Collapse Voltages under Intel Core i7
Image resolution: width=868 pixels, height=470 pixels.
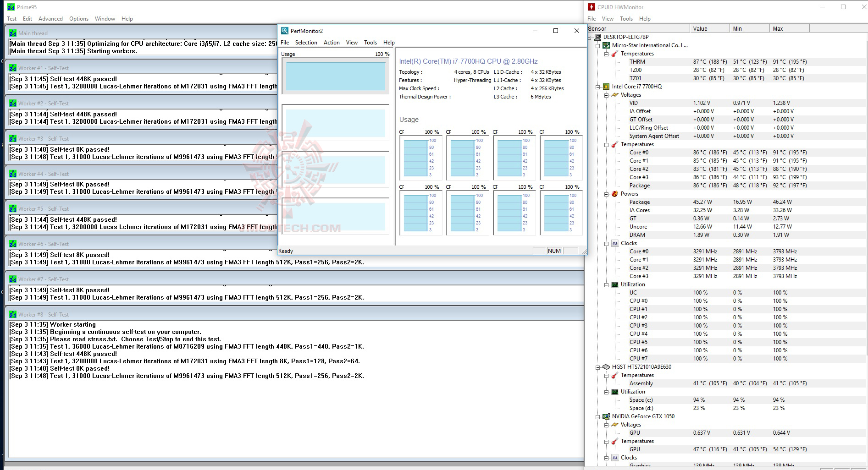tap(607, 95)
